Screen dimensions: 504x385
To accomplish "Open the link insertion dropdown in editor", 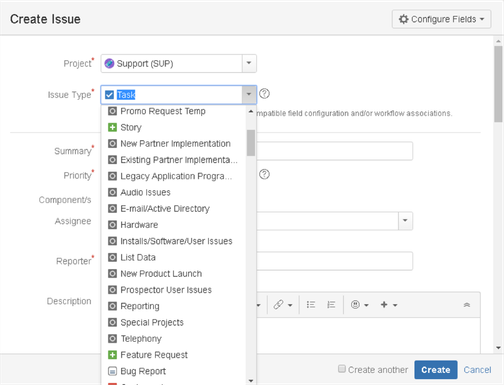I will point(282,305).
